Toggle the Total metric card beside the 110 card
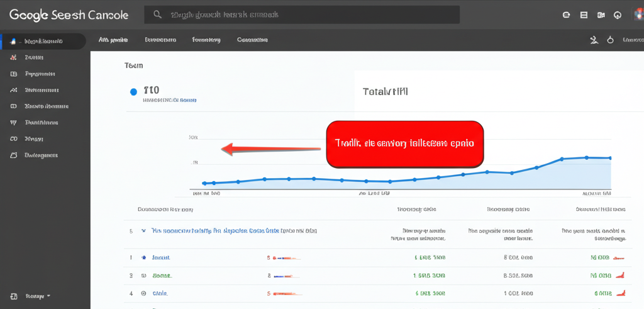 (385, 92)
